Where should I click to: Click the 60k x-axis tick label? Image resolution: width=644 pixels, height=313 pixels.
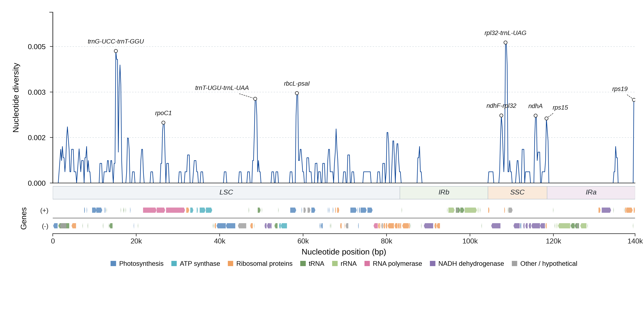303,241
